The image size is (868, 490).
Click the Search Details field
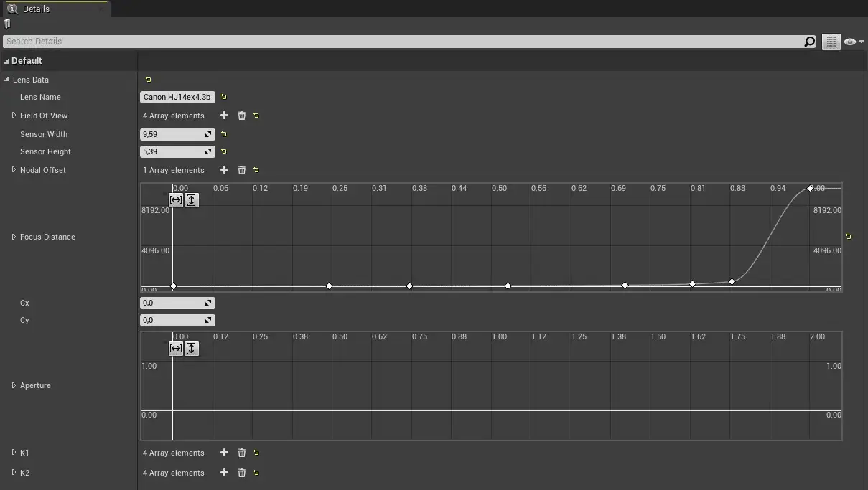click(402, 42)
